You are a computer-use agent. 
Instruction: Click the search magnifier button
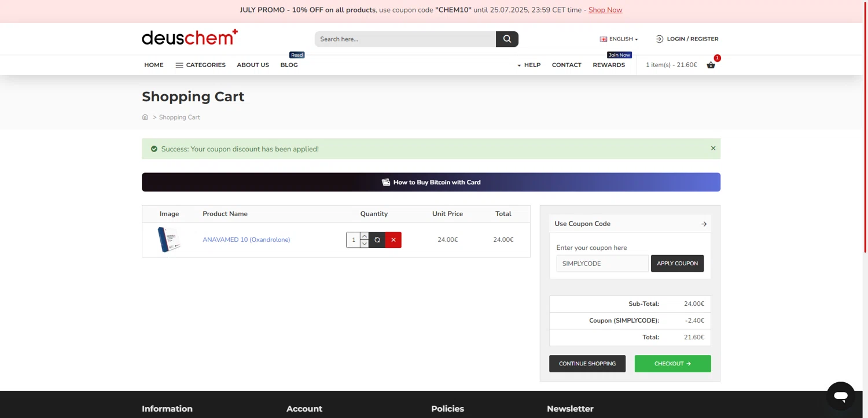pos(507,39)
